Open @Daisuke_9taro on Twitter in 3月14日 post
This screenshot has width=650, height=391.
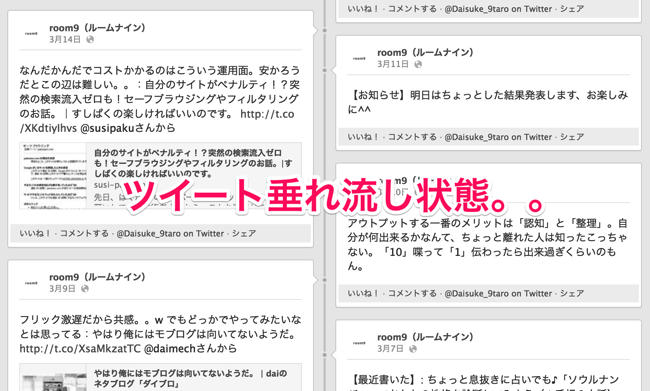coord(170,233)
